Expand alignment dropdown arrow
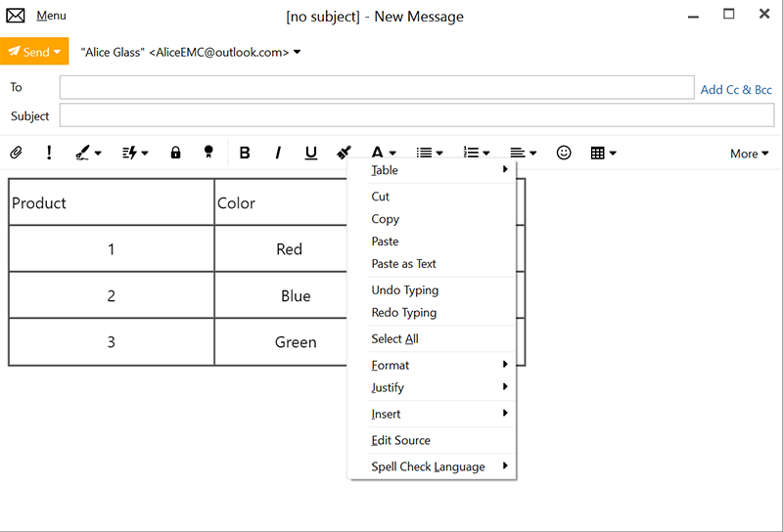This screenshot has height=532, width=783. (x=532, y=154)
